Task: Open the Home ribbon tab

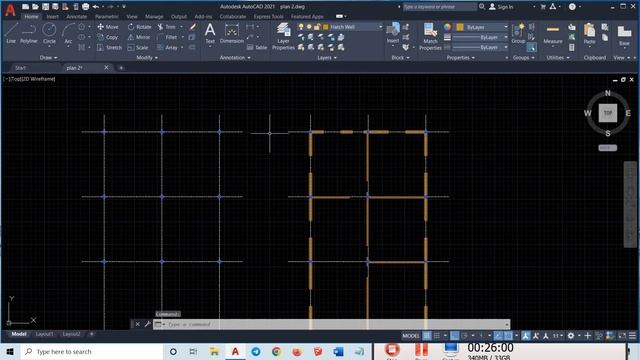Action: point(31,17)
